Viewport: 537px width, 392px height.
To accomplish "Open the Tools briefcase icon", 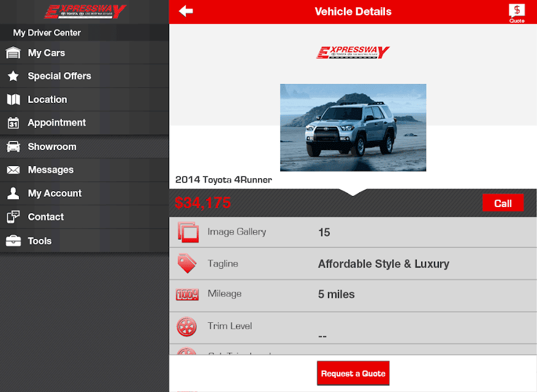I will coord(13,241).
